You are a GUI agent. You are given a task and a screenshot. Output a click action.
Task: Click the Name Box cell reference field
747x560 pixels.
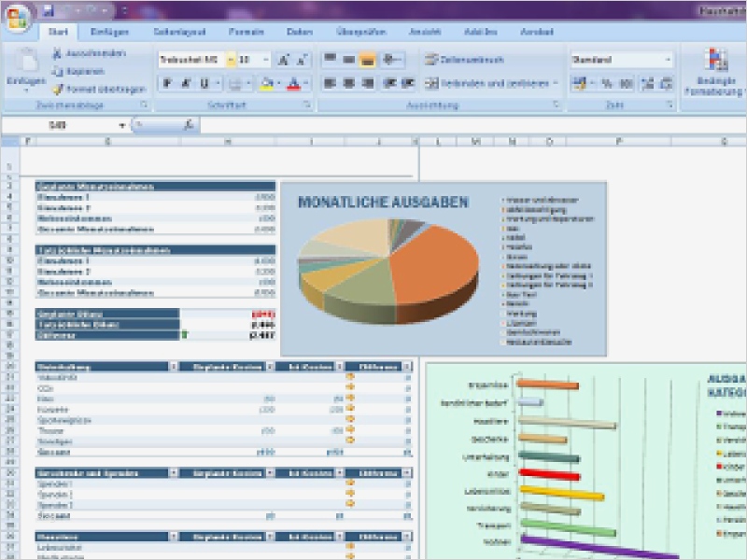[x=60, y=126]
